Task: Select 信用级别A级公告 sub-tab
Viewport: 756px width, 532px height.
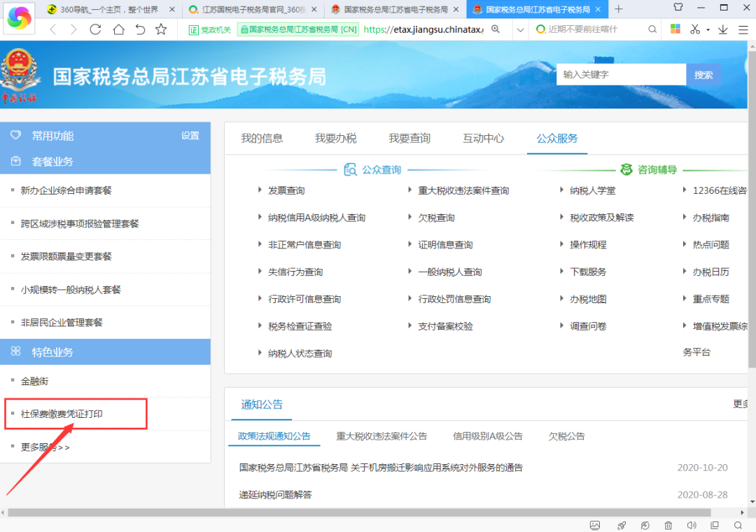Action: click(x=487, y=437)
